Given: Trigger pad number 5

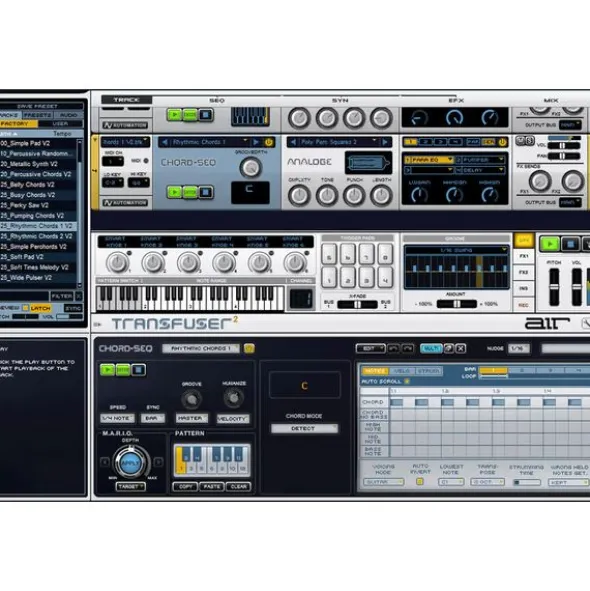Looking at the screenshot, I should pos(329,254).
